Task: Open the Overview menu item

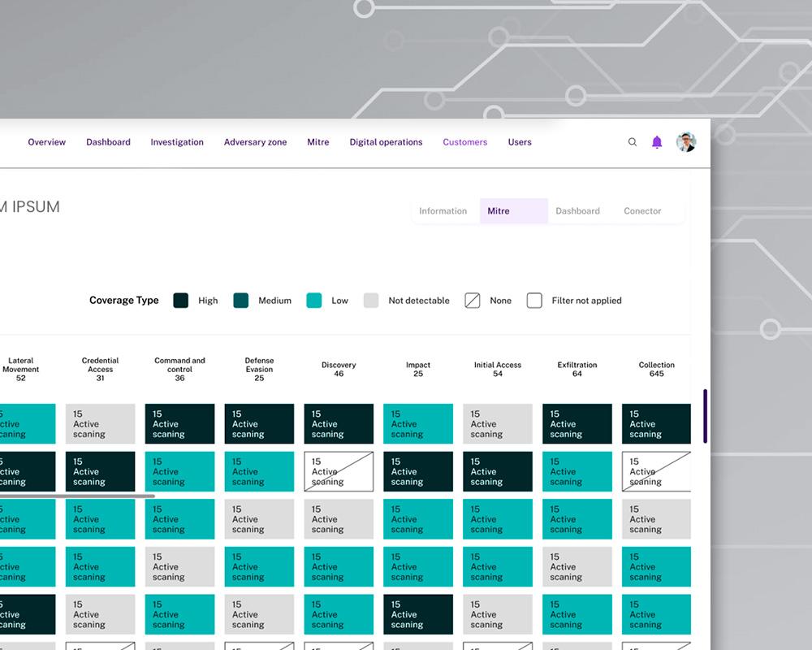Action: point(47,142)
